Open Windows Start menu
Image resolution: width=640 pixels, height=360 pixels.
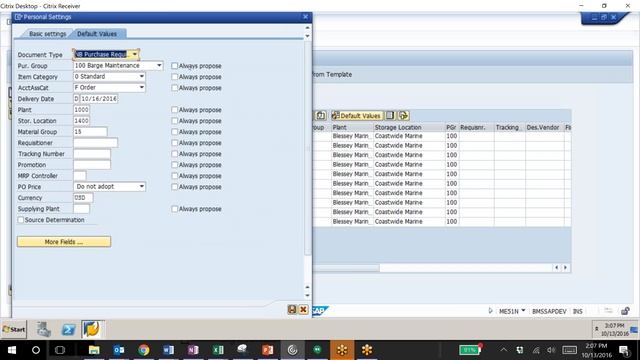[x=12, y=350]
